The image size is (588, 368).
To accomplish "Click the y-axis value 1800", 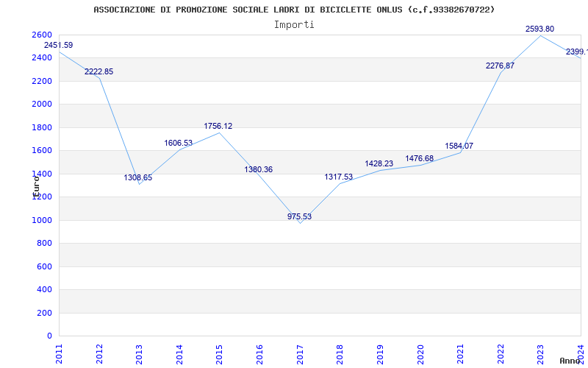I will (x=42, y=127).
